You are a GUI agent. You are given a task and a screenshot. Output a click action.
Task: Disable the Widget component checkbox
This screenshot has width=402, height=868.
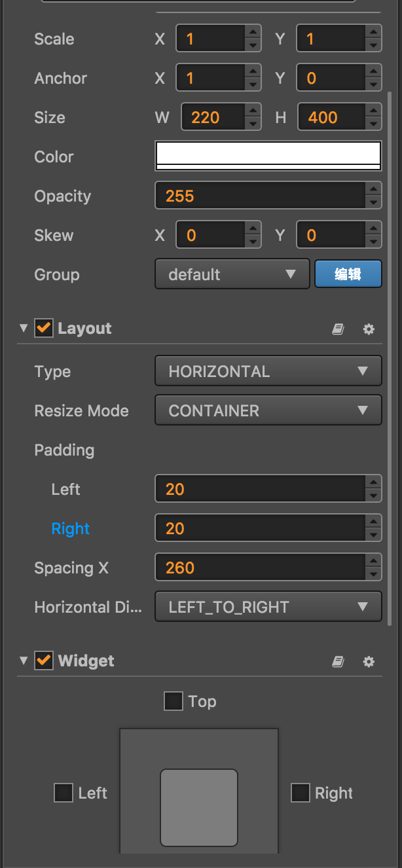[44, 660]
